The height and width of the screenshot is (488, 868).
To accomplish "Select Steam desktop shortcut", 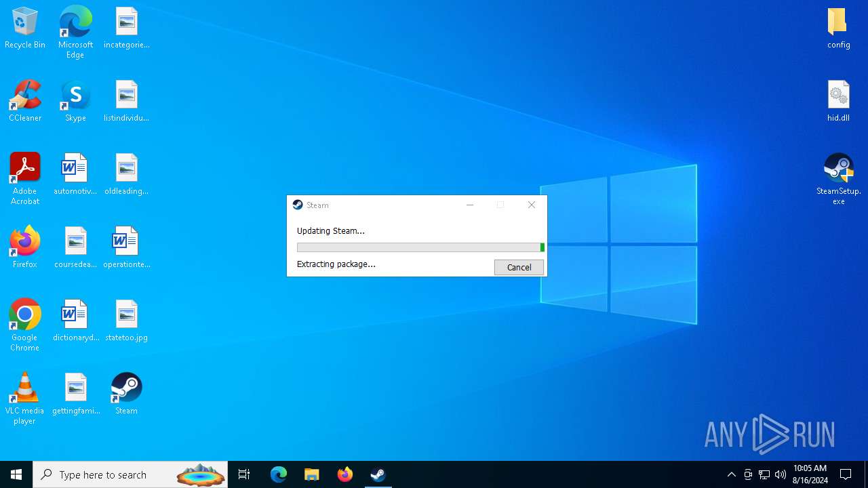I will tap(127, 394).
